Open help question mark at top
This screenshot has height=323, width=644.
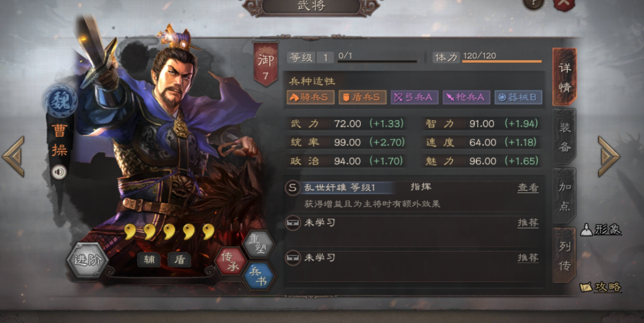(533, 3)
